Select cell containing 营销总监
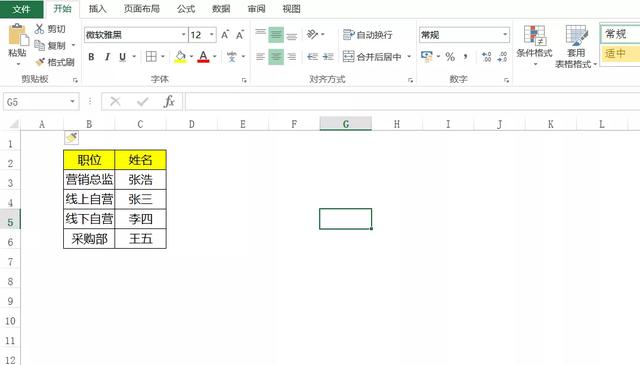Image resolution: width=640 pixels, height=365 pixels. 89,180
